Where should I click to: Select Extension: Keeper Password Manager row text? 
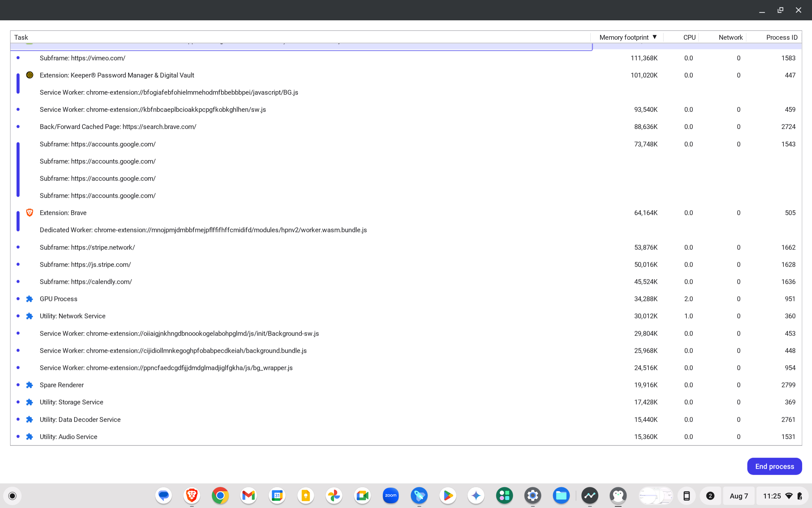pos(117,75)
